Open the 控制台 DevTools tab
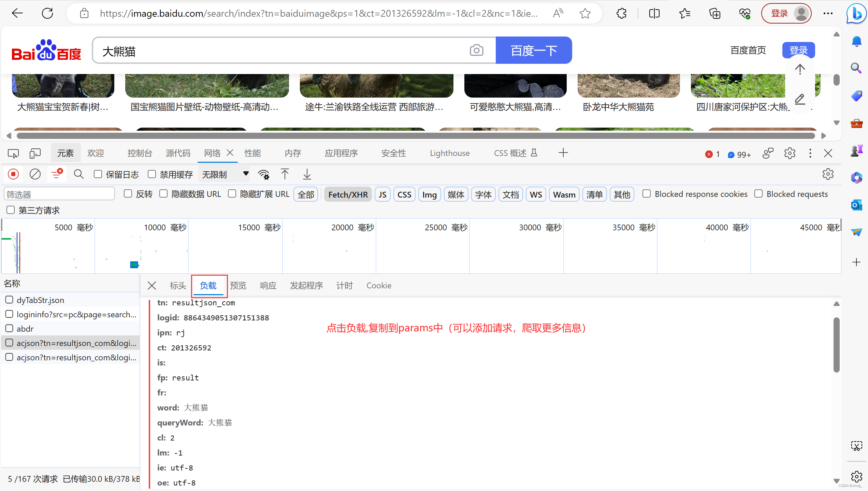The width and height of the screenshot is (868, 491). tap(140, 153)
